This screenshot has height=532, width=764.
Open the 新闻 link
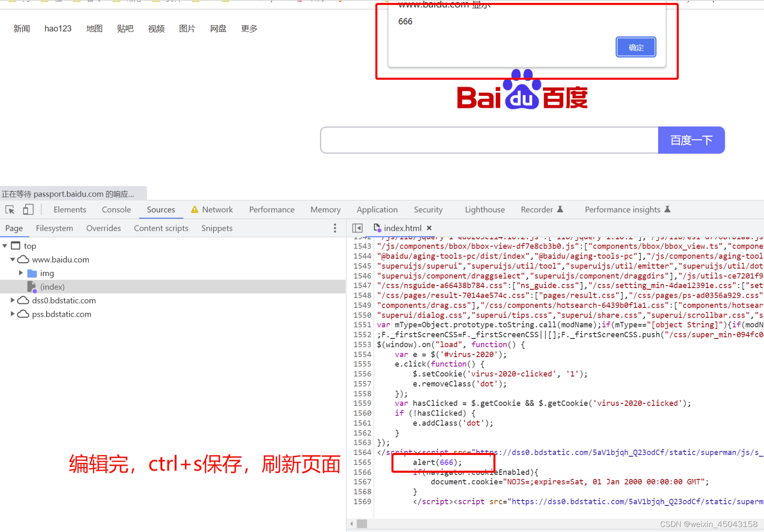pos(22,29)
